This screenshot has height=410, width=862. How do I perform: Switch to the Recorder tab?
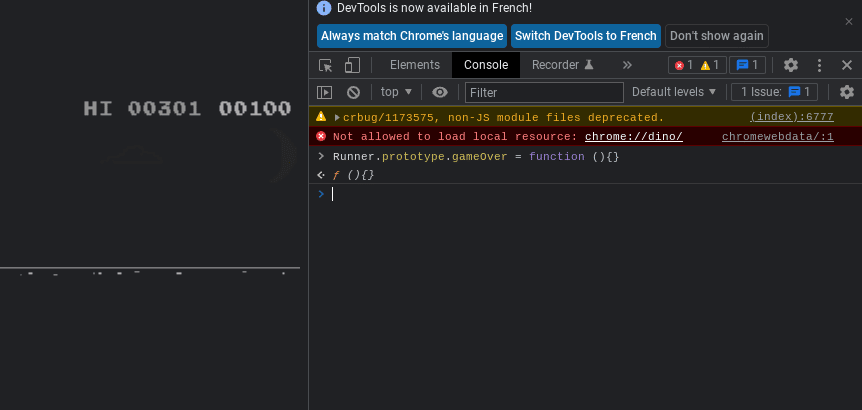[563, 65]
